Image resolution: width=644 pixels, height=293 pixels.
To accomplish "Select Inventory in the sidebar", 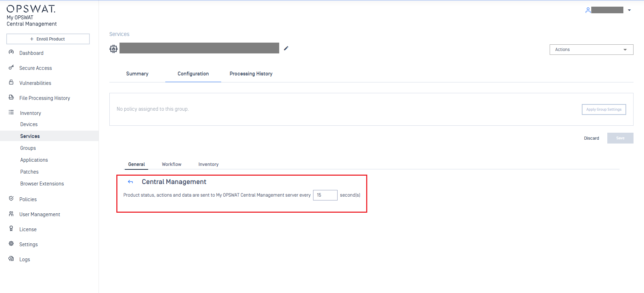I will point(30,113).
